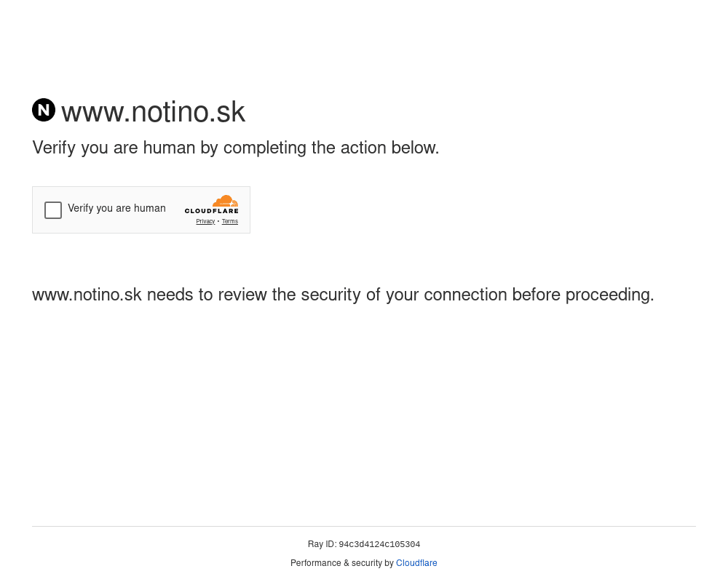Click the black Notino N logo icon
Image resolution: width=728 pixels, height=582 pixels.
44,110
